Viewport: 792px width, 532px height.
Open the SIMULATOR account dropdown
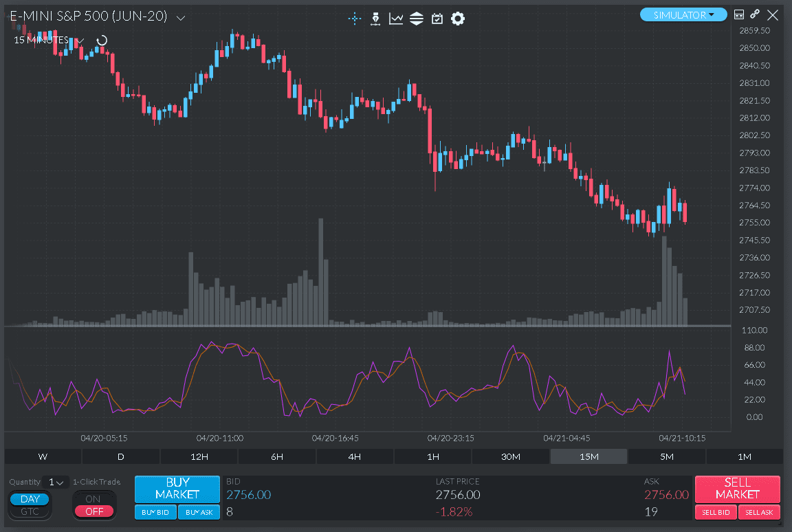pos(683,14)
